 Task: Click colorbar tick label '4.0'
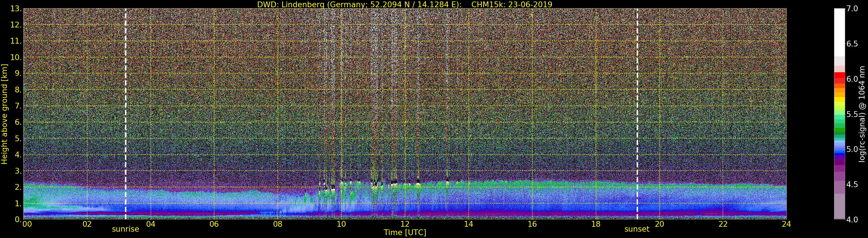852,220
